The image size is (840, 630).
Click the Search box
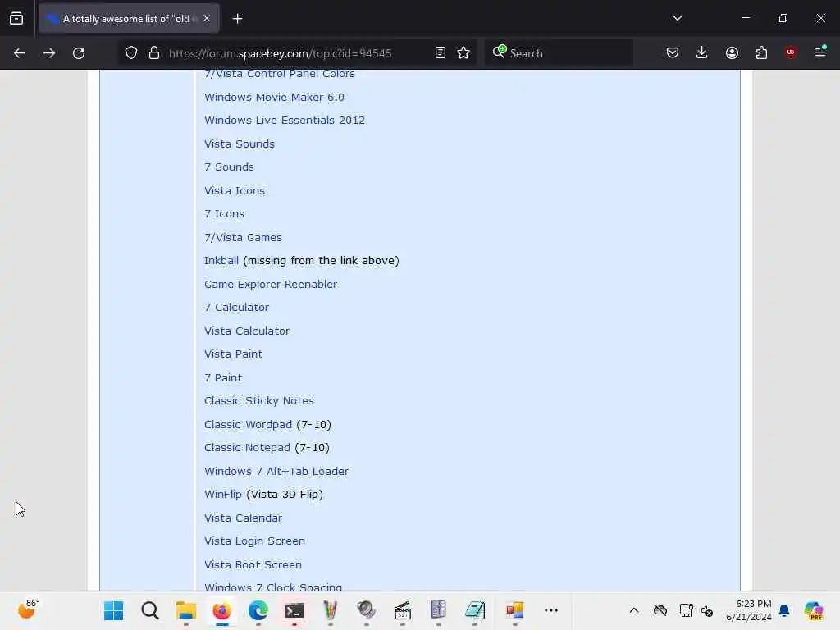pyautogui.click(x=559, y=53)
